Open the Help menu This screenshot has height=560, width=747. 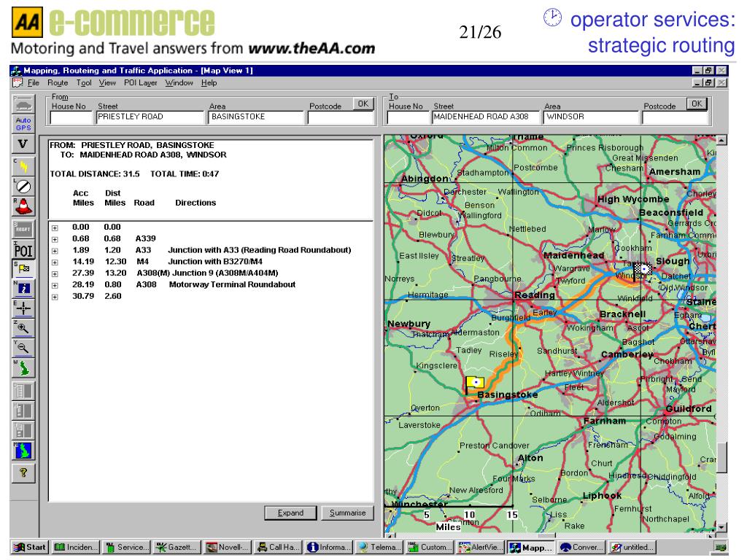209,83
